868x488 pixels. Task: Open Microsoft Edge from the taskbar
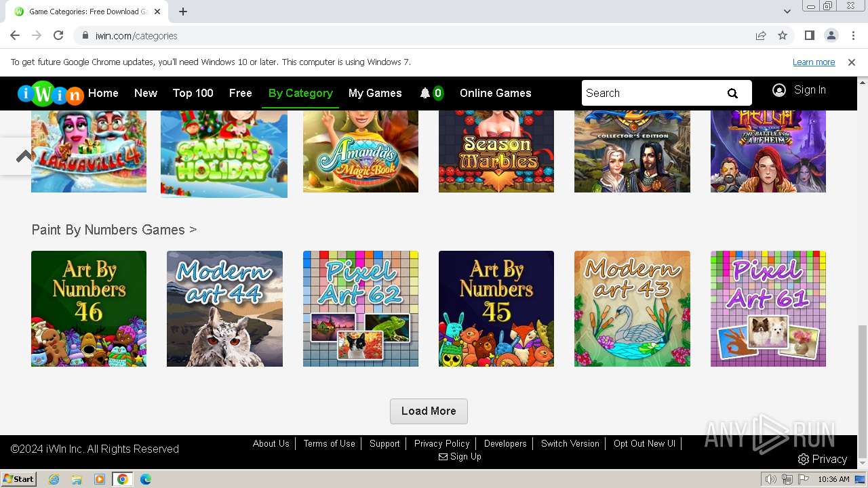146,479
